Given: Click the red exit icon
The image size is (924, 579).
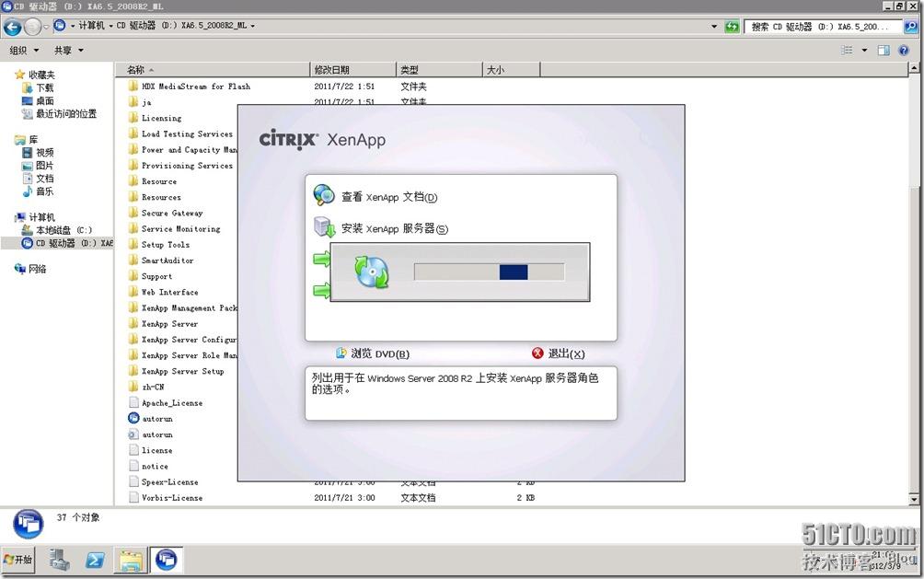Looking at the screenshot, I should 537,353.
